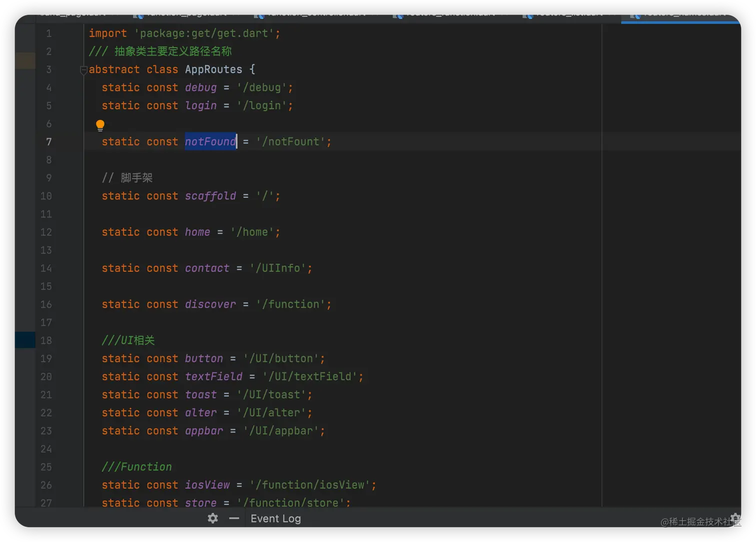
Task: Click the home constant name
Action: point(197,232)
